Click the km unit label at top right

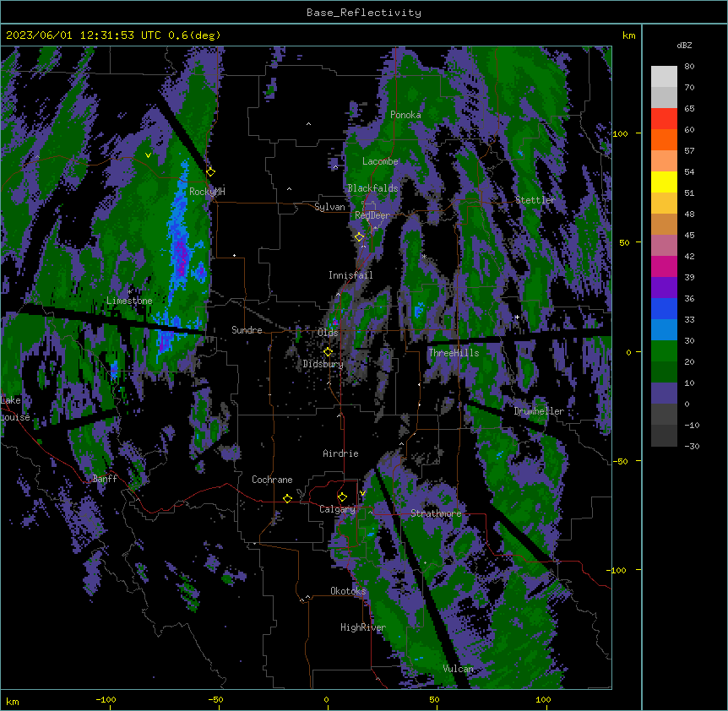point(628,35)
